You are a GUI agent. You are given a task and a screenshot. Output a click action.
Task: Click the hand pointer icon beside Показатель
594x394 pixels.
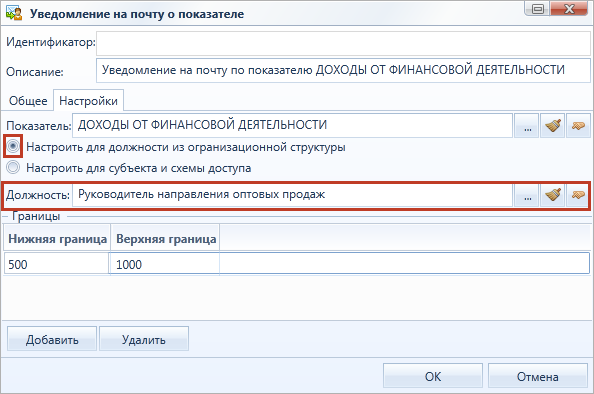click(578, 126)
